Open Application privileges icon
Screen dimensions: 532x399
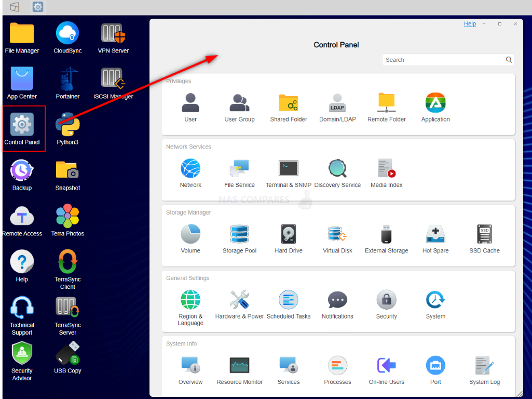435,102
